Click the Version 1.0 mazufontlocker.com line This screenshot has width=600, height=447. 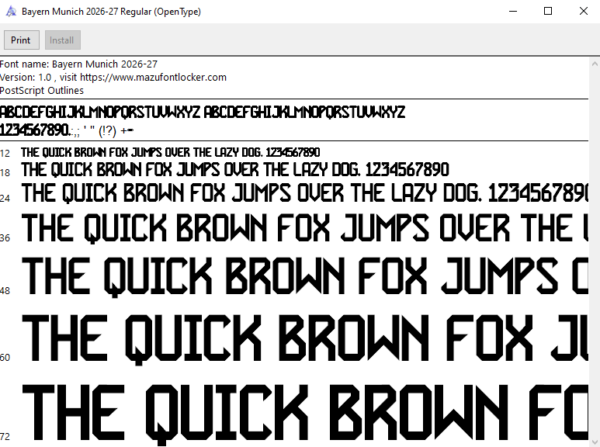pyautogui.click(x=113, y=77)
